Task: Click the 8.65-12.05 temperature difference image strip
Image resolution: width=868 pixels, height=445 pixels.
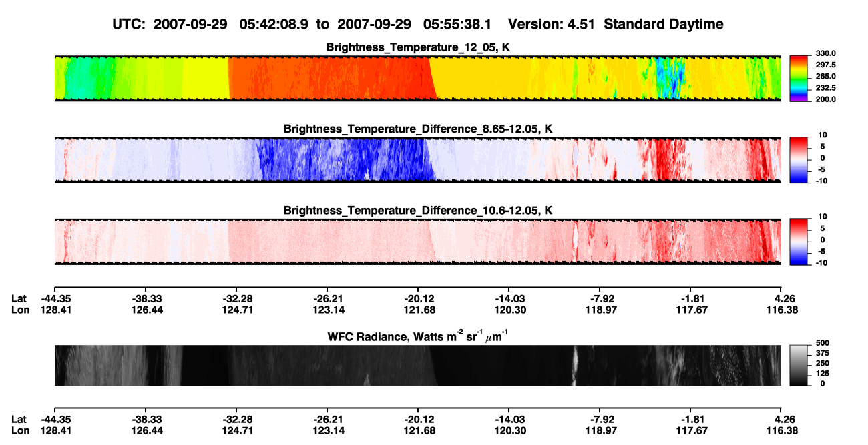Action: tap(418, 160)
